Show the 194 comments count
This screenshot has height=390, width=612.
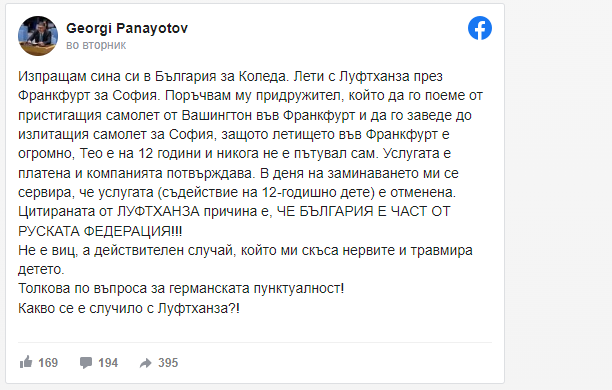tap(108, 363)
